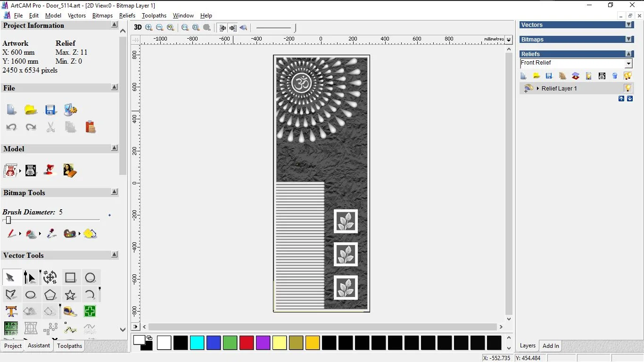
Task: Collapse the Bitmap Tools section
Action: (x=115, y=192)
